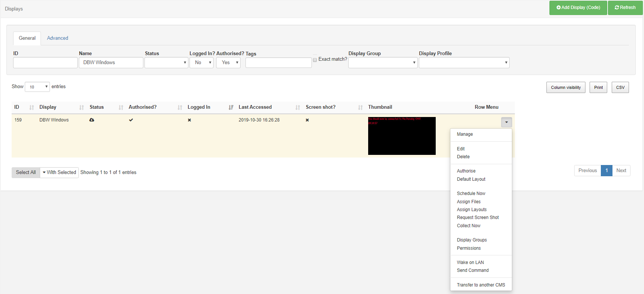
Task: Click the cloud status icon for DBW Windows
Action: pos(92,120)
